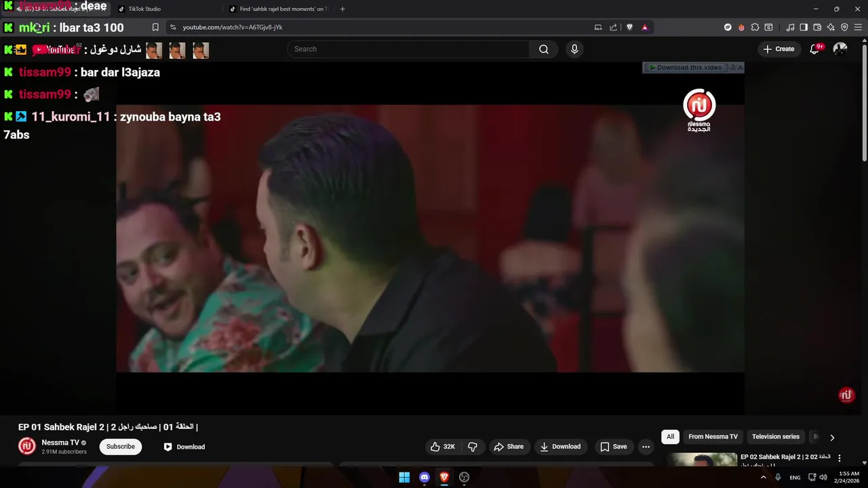Open help question mark on download overlay
The image size is (868, 488).
[x=732, y=68]
